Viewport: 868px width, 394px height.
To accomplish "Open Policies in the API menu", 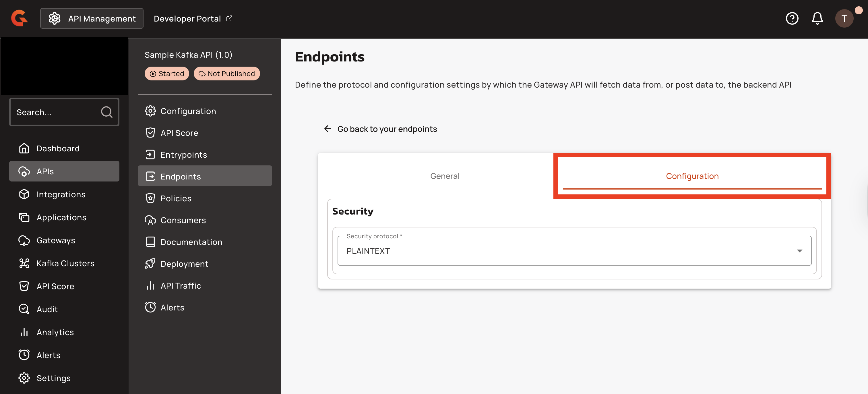I will pyautogui.click(x=176, y=198).
